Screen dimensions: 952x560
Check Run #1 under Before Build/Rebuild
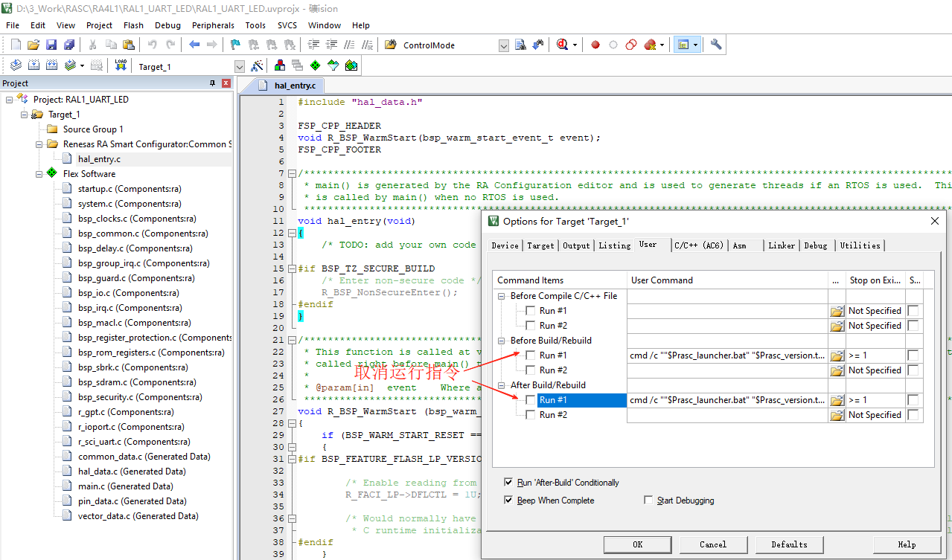click(530, 355)
